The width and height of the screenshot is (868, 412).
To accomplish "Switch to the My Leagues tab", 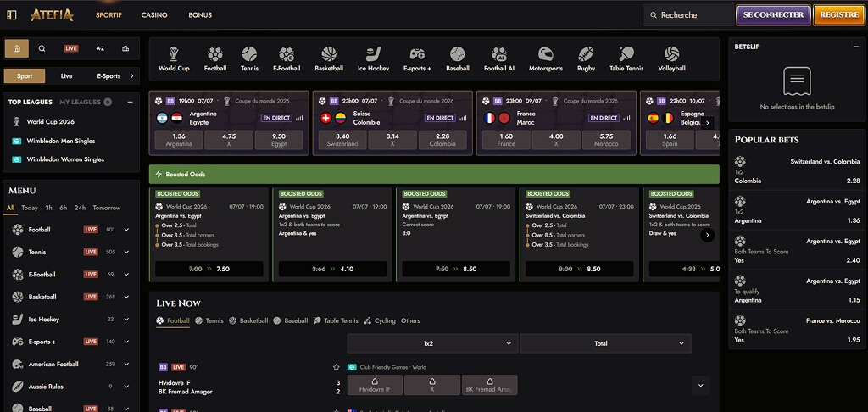I will click(x=81, y=102).
